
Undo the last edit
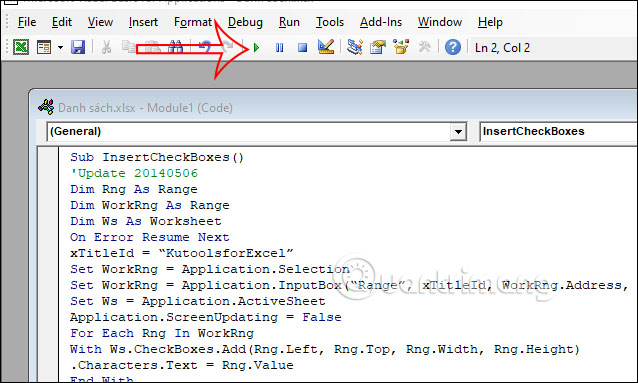point(205,47)
